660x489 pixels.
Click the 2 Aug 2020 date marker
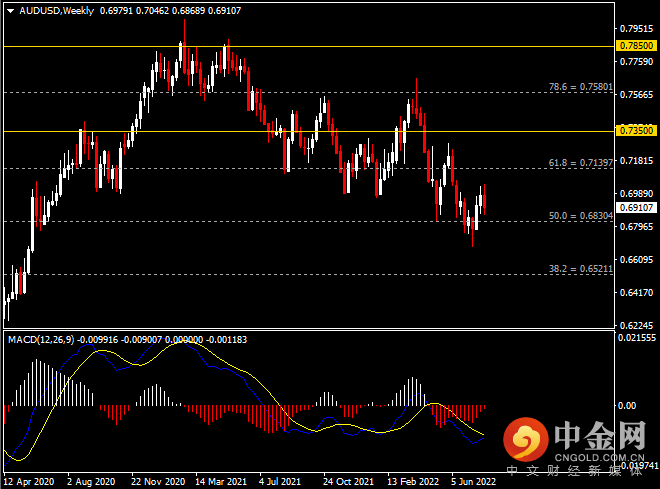[x=91, y=481]
